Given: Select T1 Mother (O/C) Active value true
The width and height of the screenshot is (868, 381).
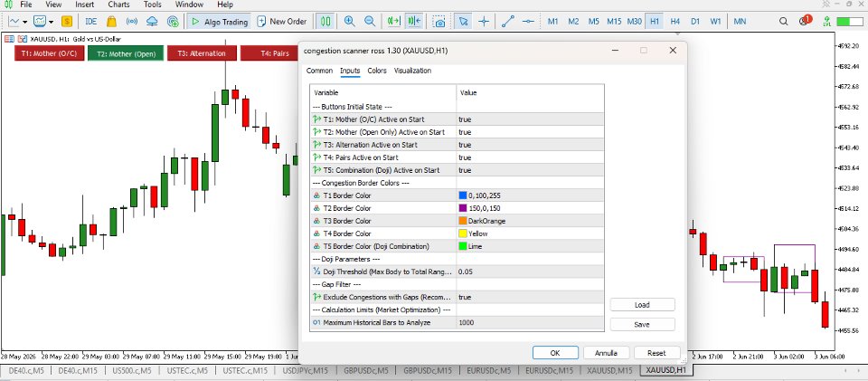Looking at the screenshot, I should 530,119.
